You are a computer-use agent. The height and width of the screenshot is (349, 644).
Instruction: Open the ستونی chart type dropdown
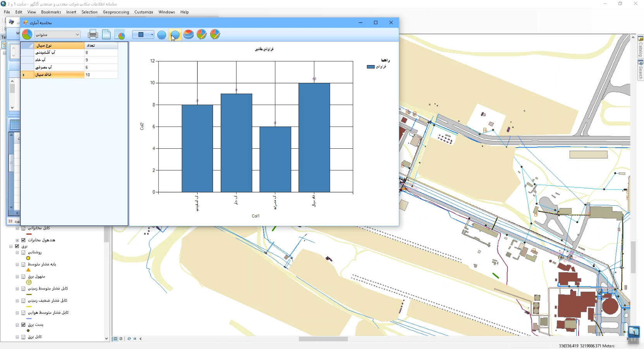(77, 34)
